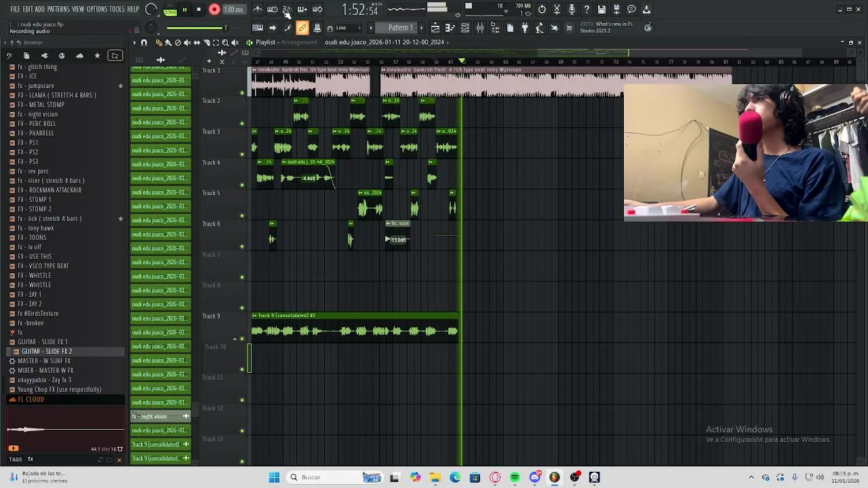The width and height of the screenshot is (868, 488).
Task: Pause playback in the transport
Action: tap(184, 9)
